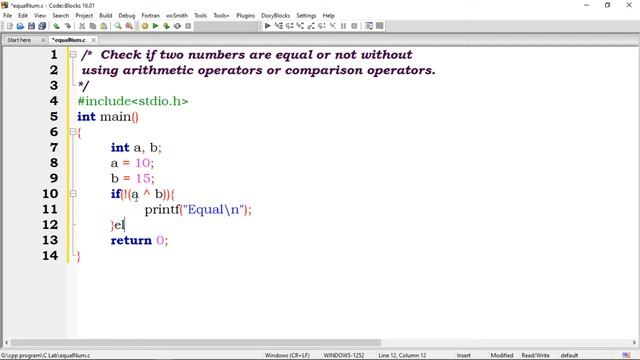
Task: Open the Settings menu
Action: (x=306, y=16)
